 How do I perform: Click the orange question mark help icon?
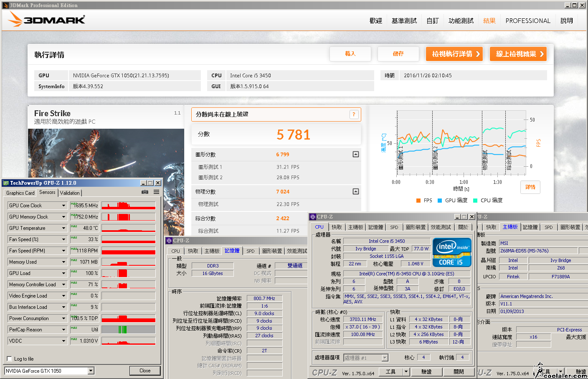point(354,114)
